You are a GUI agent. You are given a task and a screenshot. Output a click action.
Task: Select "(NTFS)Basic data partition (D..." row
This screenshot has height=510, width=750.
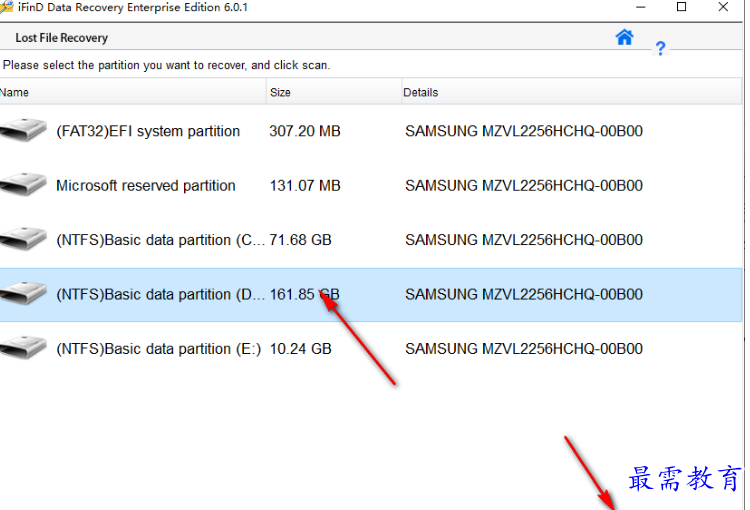[371, 294]
